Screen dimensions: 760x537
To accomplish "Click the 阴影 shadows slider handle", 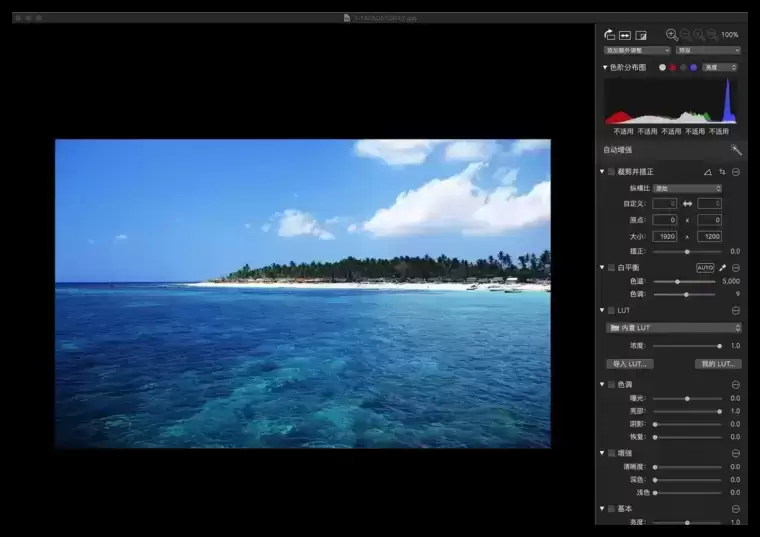I will point(655,424).
